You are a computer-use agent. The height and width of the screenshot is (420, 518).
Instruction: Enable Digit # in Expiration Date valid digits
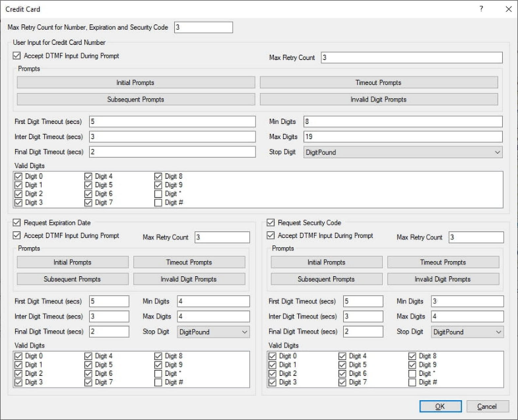point(158,382)
